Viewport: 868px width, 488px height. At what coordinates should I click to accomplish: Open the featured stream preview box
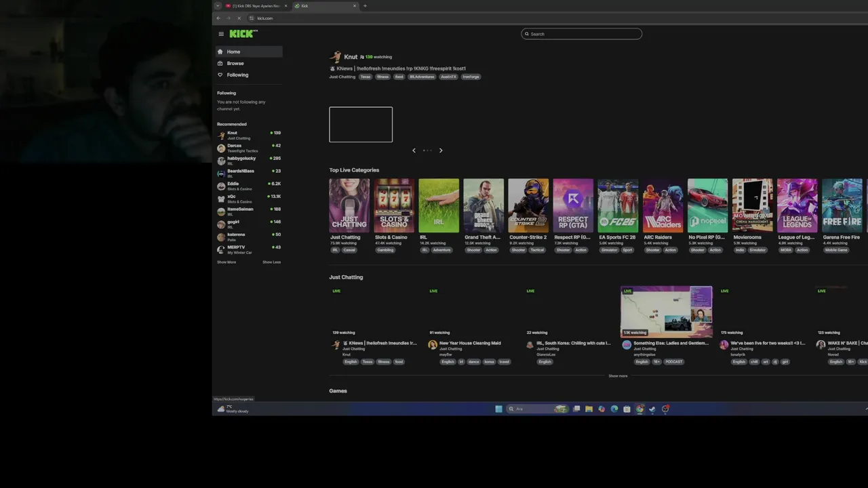[361, 125]
